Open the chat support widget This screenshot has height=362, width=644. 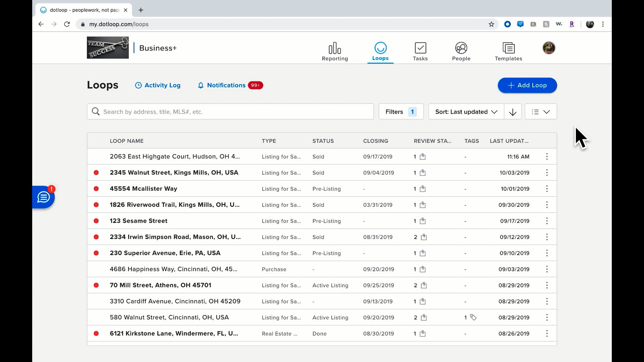(43, 197)
